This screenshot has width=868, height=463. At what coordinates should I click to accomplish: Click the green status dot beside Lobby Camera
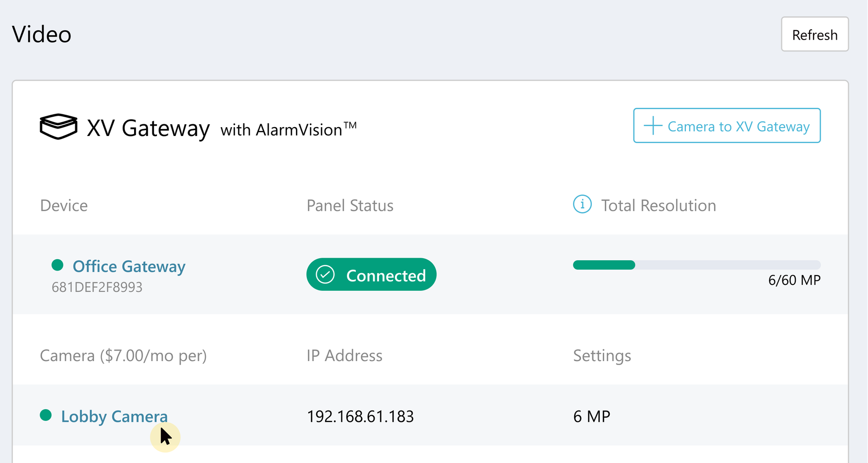click(x=46, y=415)
